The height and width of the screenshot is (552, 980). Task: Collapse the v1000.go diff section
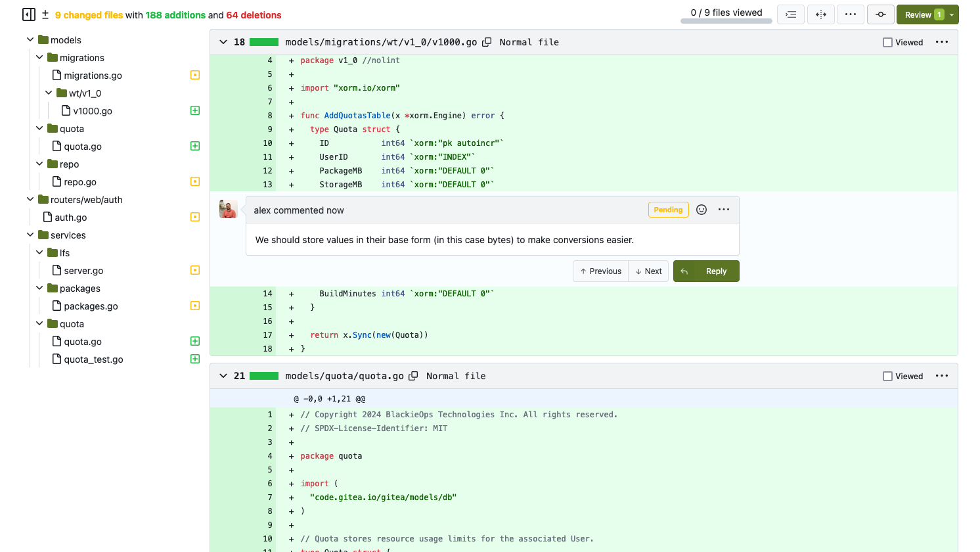pyautogui.click(x=223, y=42)
